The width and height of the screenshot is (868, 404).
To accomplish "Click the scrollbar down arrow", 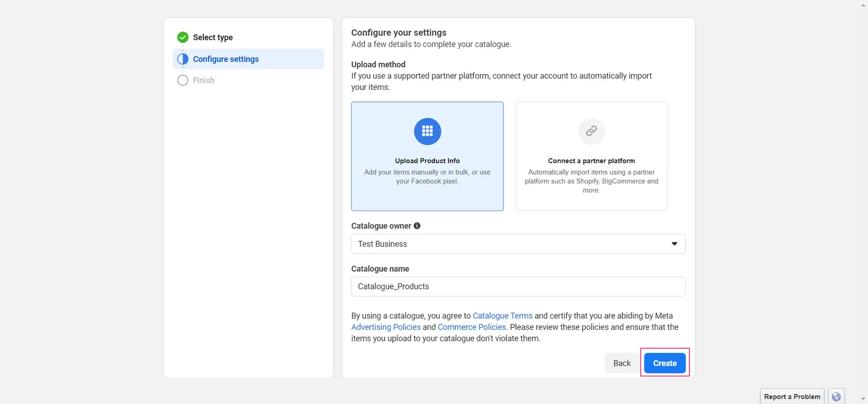I will (x=863, y=399).
